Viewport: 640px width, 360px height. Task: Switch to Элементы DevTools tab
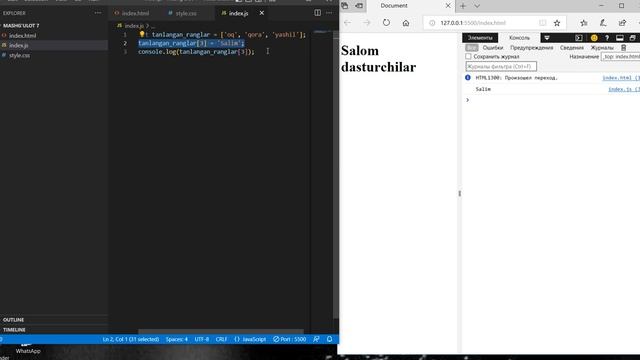click(x=480, y=38)
